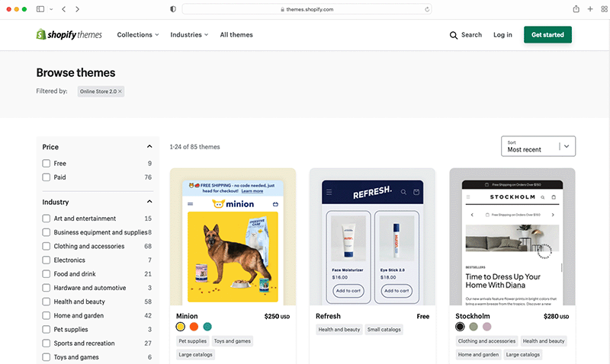
Task: Select Stockholm black color swatch
Action: point(460,327)
